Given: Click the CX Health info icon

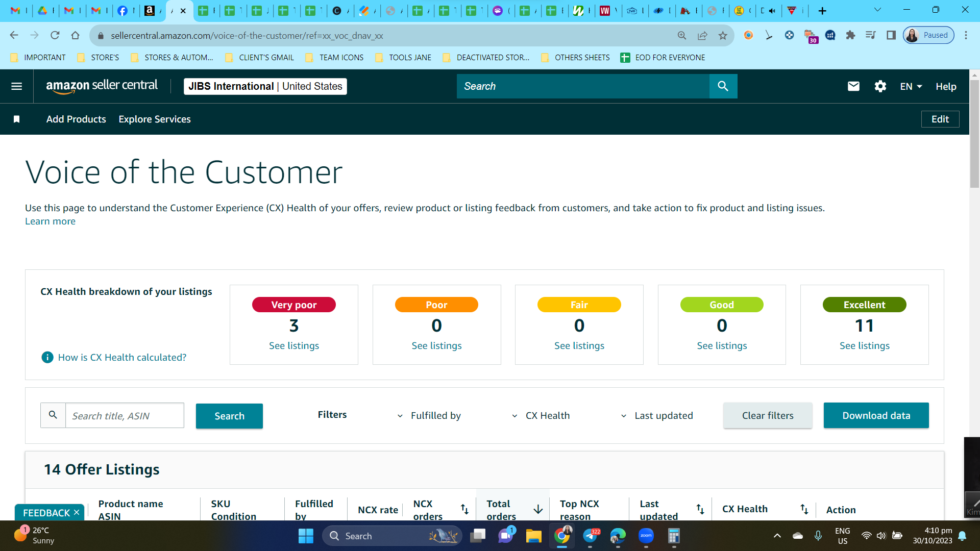Looking at the screenshot, I should [47, 357].
